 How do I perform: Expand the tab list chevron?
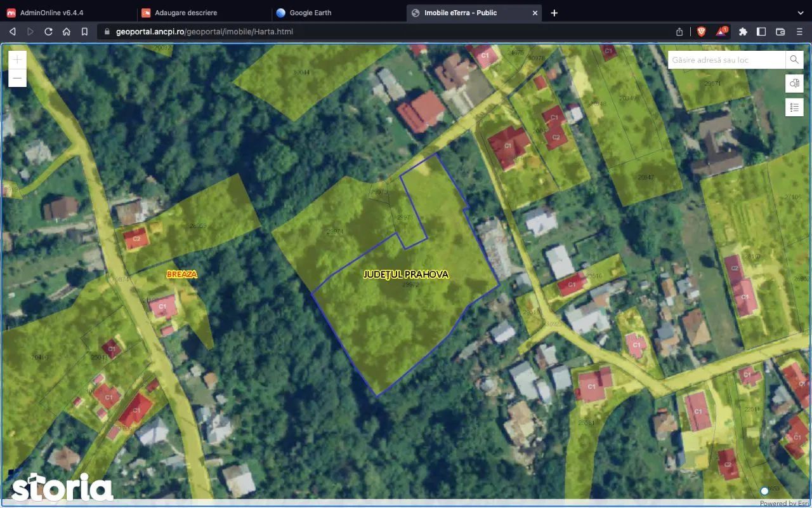point(799,13)
